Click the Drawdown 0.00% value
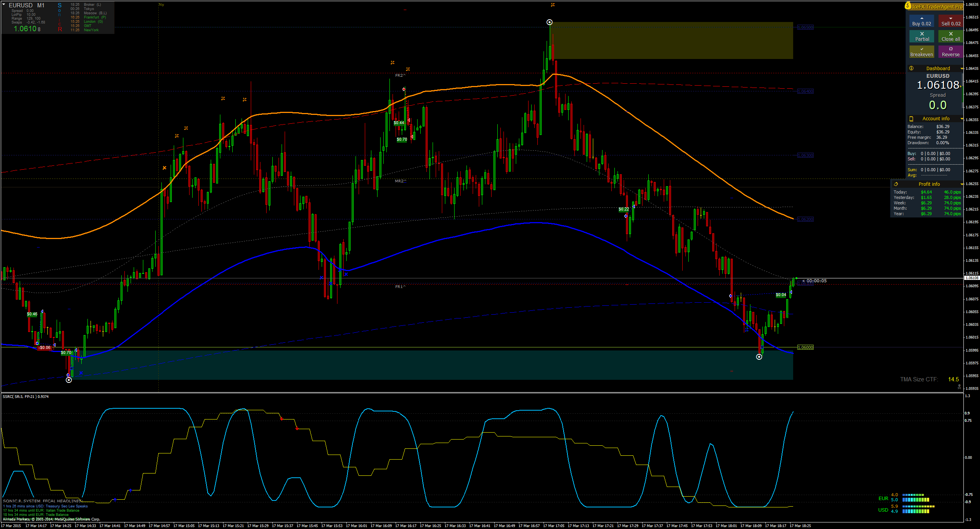The height and width of the screenshot is (529, 980). (942, 143)
